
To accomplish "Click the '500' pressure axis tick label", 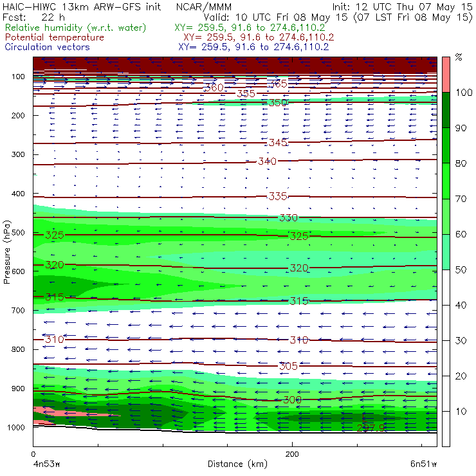I will [x=18, y=233].
